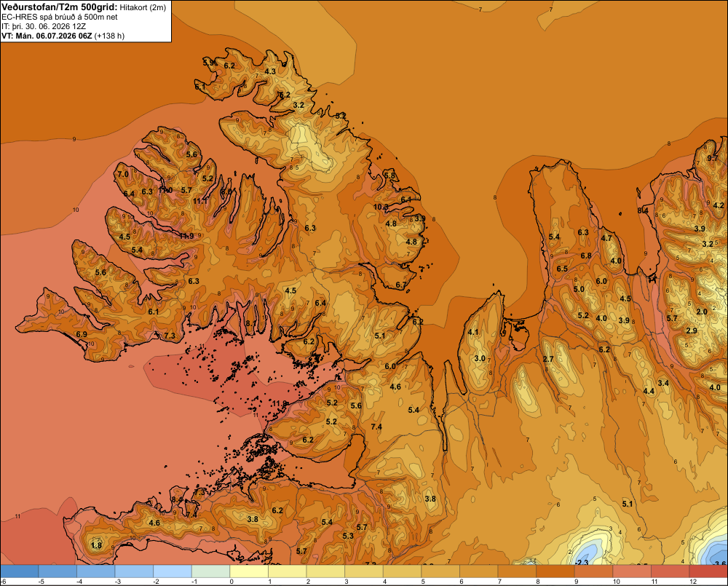This screenshot has width=728, height=586.
Task: Click the legend swatch between 0 and 1
Action: point(249,571)
